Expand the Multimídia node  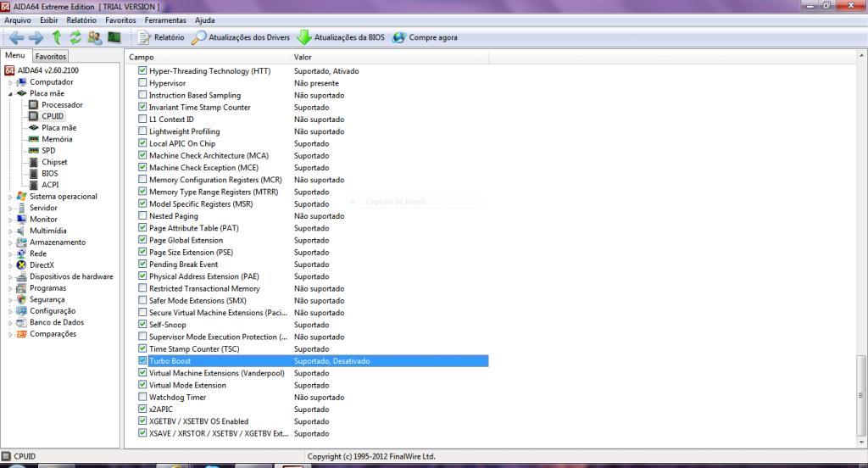point(10,231)
